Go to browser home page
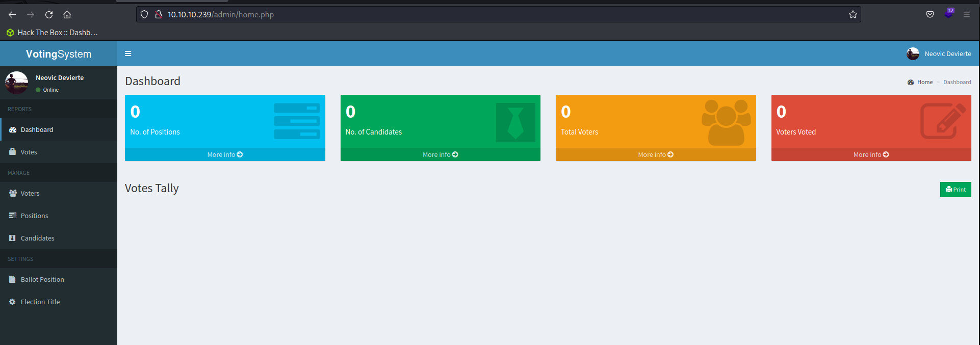 click(67, 14)
